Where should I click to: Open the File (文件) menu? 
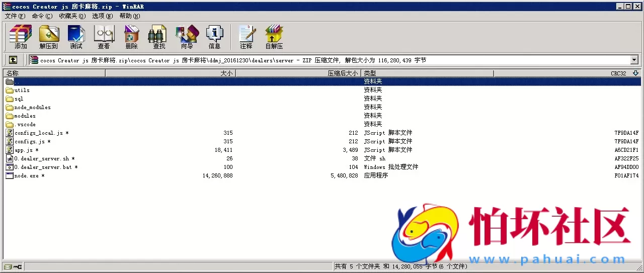coord(15,16)
